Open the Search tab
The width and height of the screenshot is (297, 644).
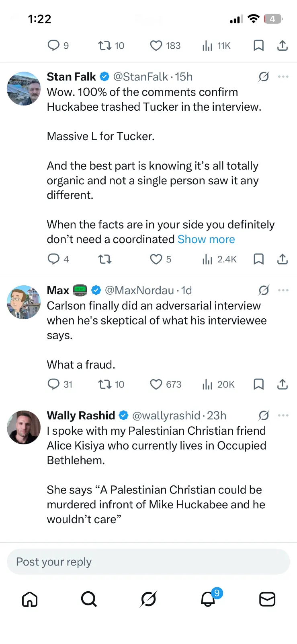pos(89,599)
